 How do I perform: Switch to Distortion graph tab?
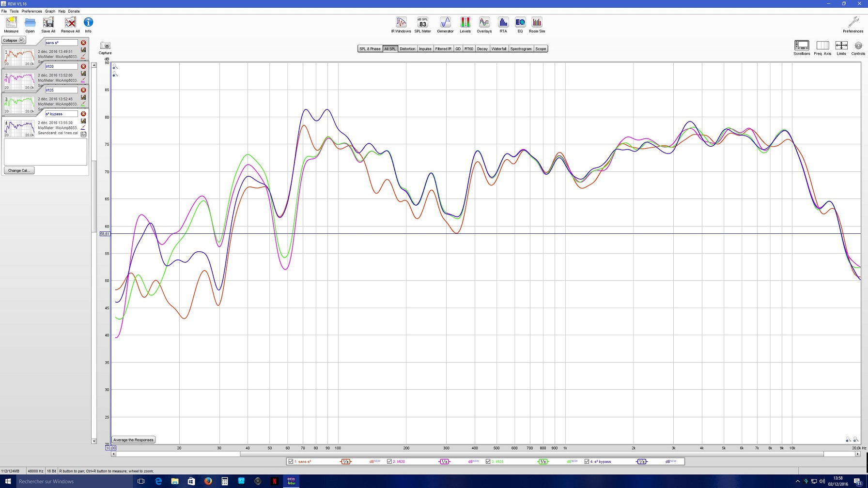point(407,49)
